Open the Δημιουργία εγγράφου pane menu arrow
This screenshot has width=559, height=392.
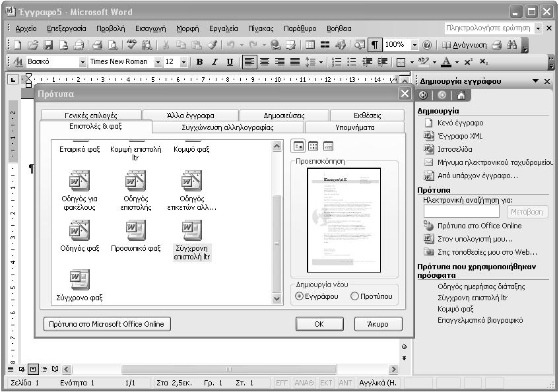pos(535,81)
